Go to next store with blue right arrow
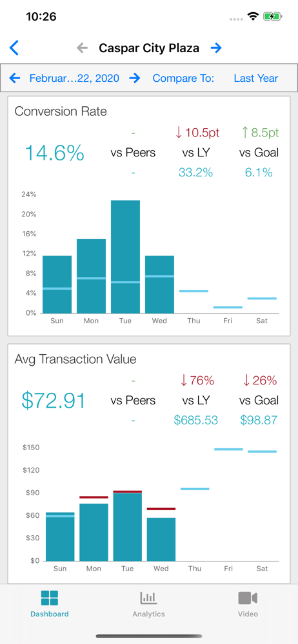298x644 pixels. (x=216, y=48)
